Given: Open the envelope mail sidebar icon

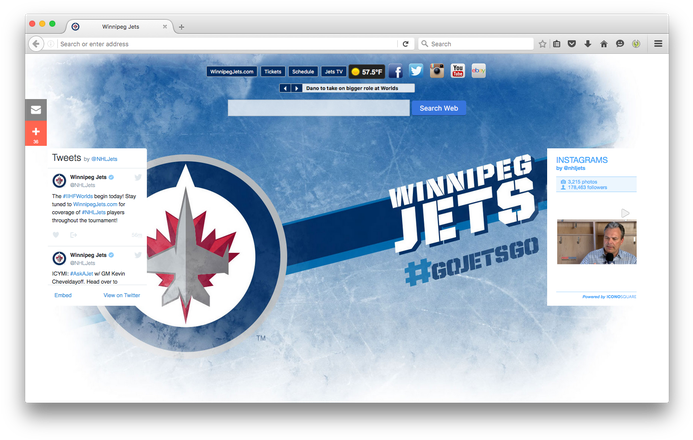Looking at the screenshot, I should tap(36, 110).
